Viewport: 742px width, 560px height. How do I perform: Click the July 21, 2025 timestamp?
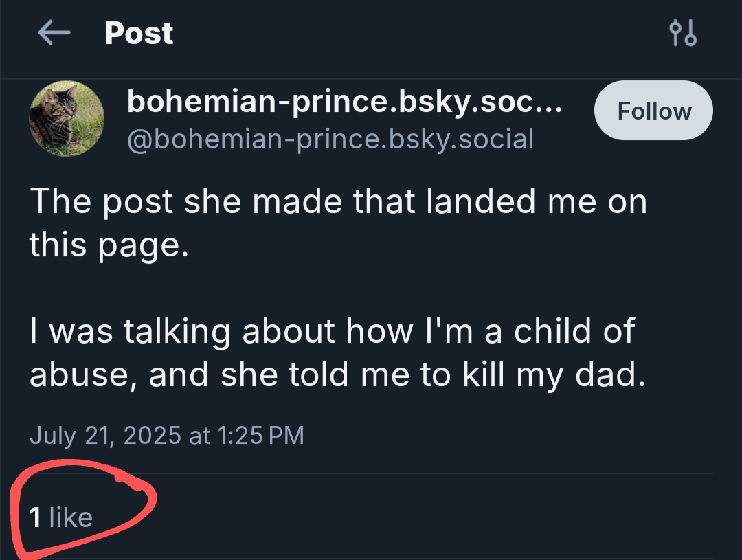[166, 435]
